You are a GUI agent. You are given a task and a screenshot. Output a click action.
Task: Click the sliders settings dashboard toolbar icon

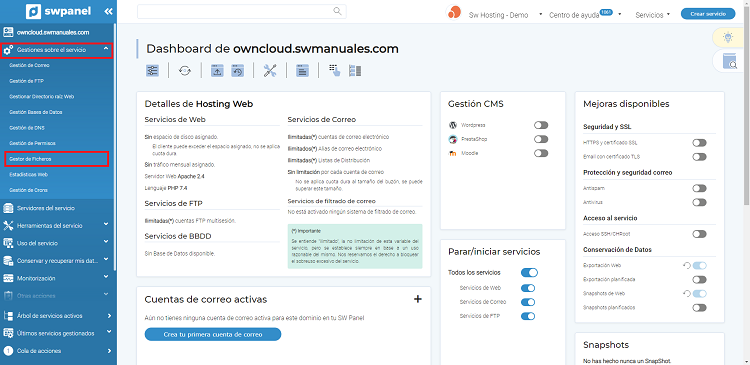[x=152, y=71]
